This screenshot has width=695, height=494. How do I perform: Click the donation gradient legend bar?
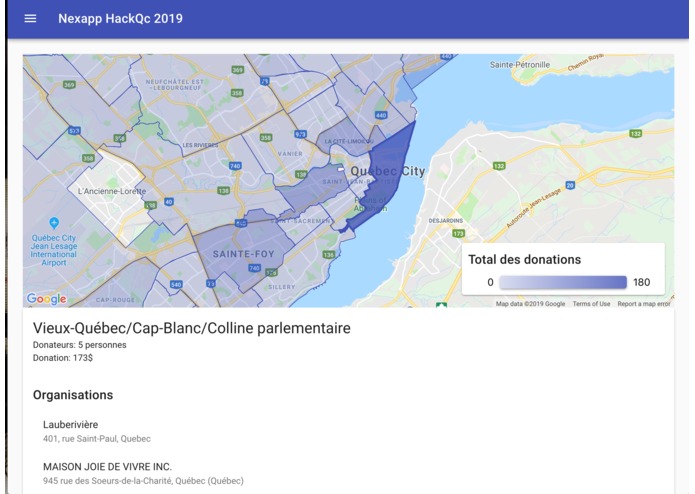(563, 282)
